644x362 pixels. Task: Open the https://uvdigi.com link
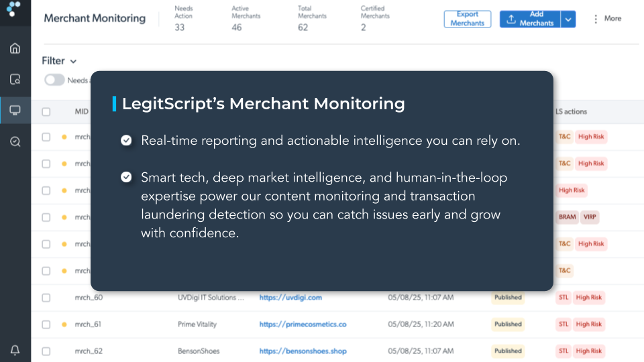pos(290,298)
